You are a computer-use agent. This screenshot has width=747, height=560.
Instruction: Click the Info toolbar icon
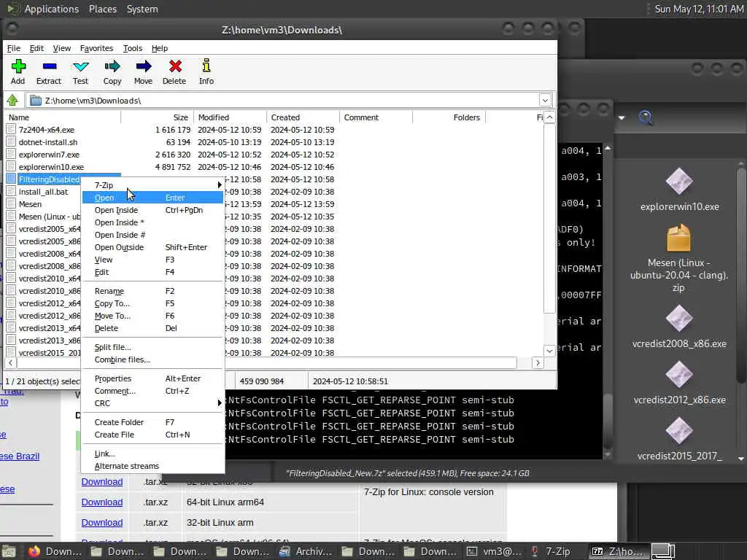(206, 72)
